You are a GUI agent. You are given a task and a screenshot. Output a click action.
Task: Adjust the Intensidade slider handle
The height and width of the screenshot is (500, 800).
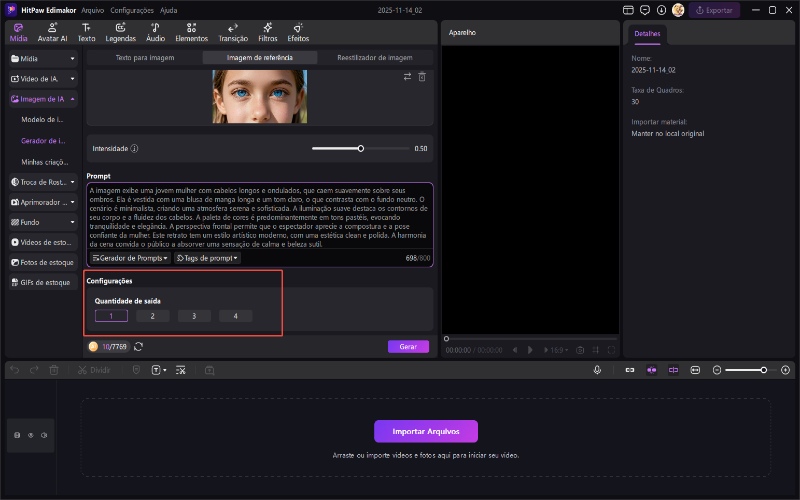click(361, 148)
